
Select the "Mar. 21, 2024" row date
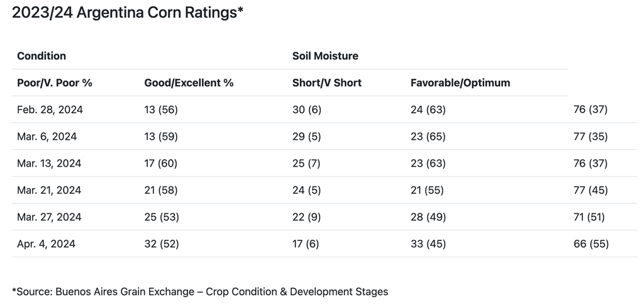point(49,191)
